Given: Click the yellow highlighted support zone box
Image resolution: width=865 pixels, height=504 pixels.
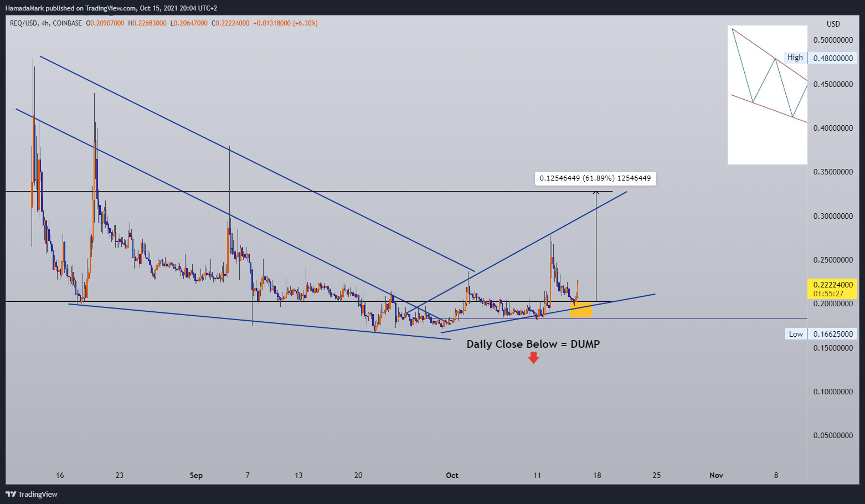Looking at the screenshot, I should (581, 310).
